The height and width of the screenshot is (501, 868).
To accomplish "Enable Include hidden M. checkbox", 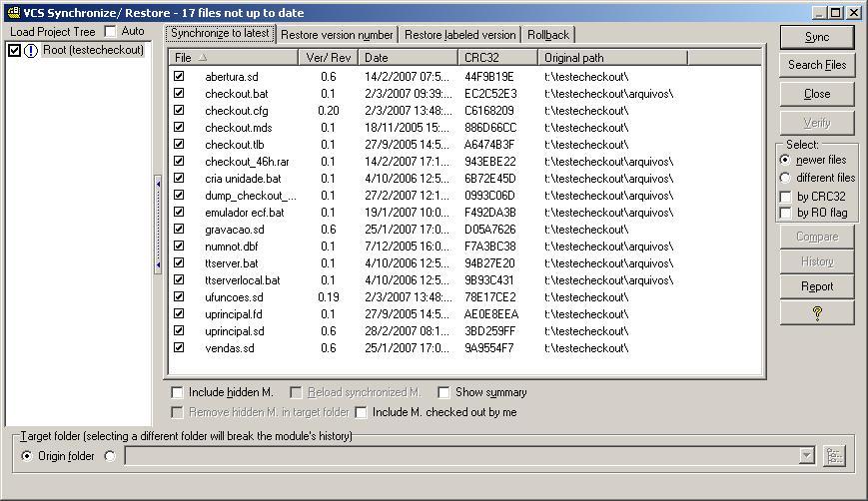I will click(177, 392).
